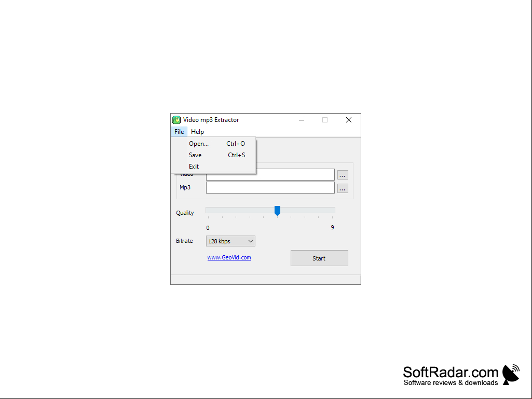
Task: Click the Bitrate label
Action: (x=184, y=241)
